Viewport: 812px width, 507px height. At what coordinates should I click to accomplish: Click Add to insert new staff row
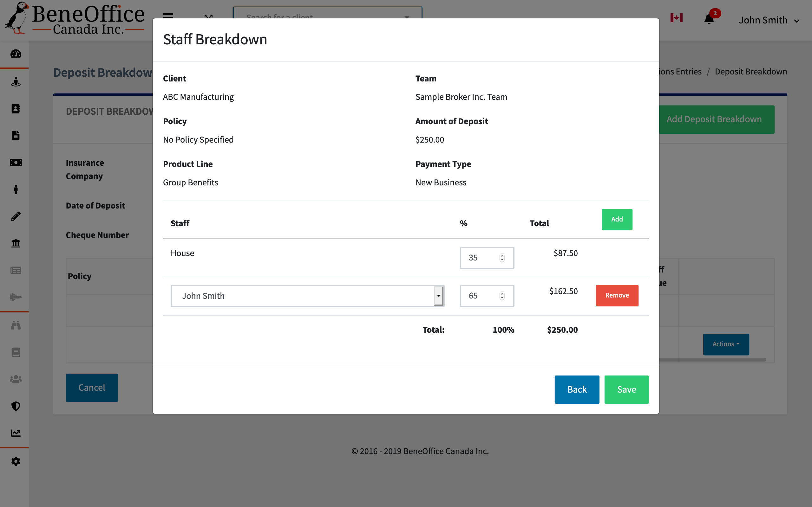point(617,219)
